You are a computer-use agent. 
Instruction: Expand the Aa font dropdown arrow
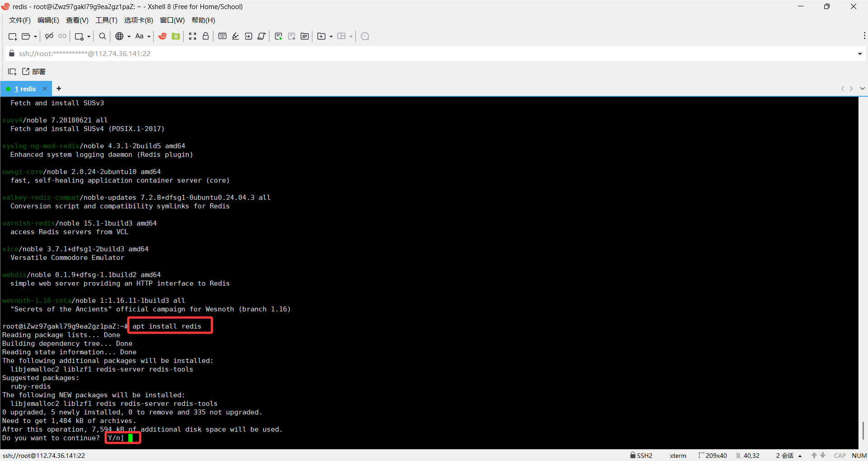(149, 37)
